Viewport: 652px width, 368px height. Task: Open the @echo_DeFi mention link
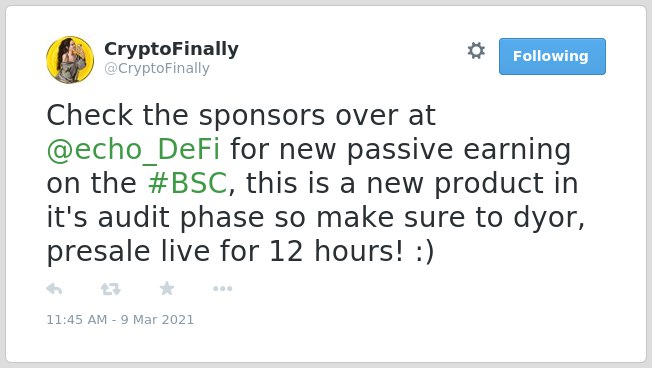[133, 149]
